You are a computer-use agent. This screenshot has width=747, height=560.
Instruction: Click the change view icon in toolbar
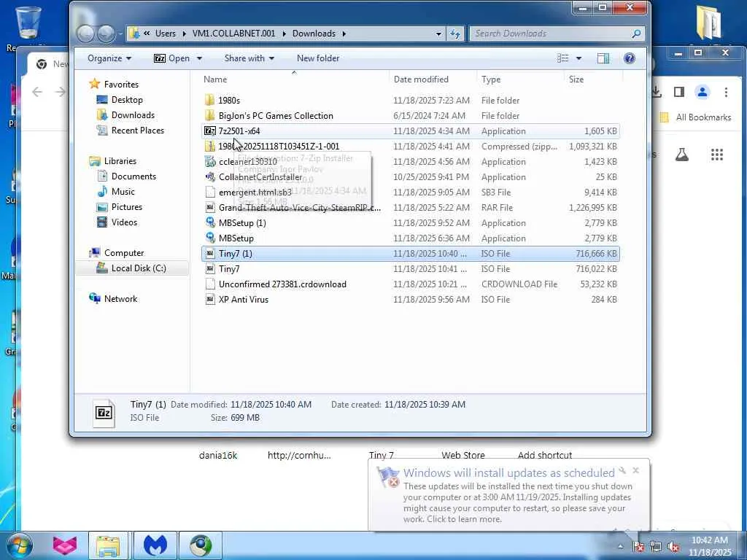[563, 58]
